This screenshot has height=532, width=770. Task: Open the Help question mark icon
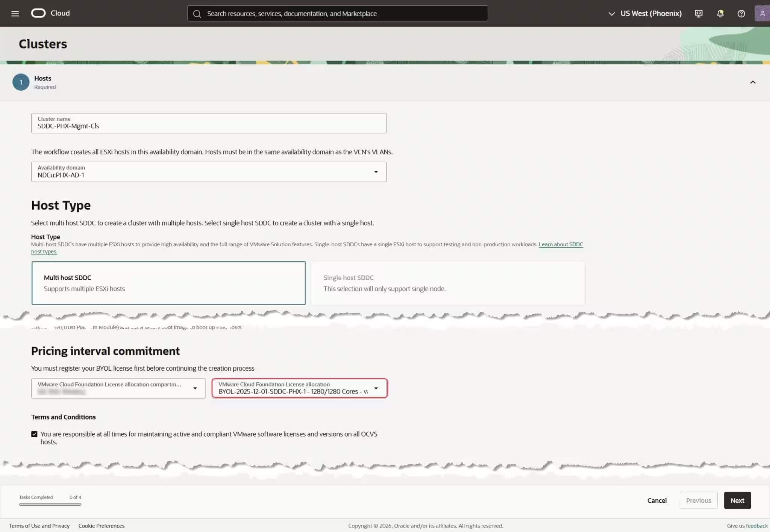[741, 14]
